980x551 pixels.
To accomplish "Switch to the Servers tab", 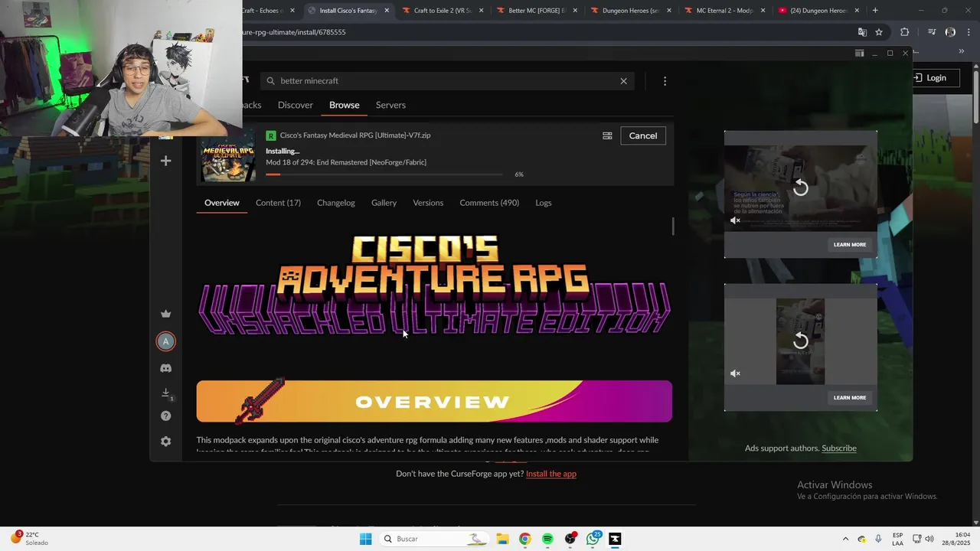I will [x=390, y=105].
